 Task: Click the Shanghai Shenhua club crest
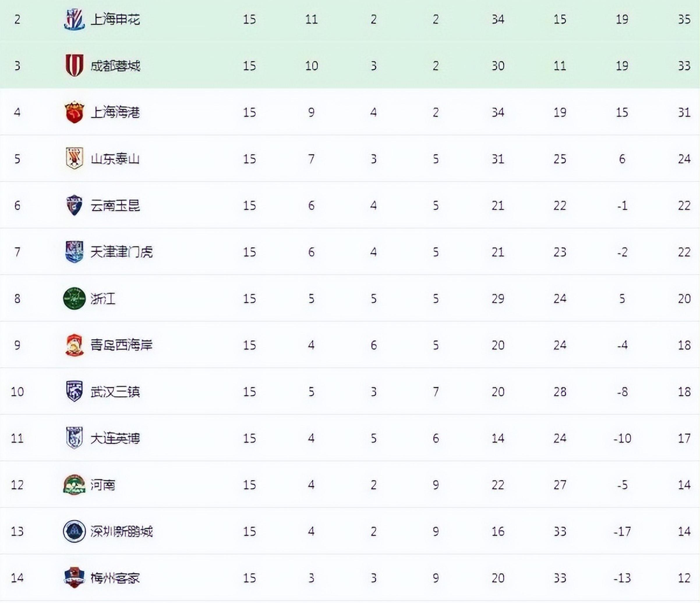(74, 19)
